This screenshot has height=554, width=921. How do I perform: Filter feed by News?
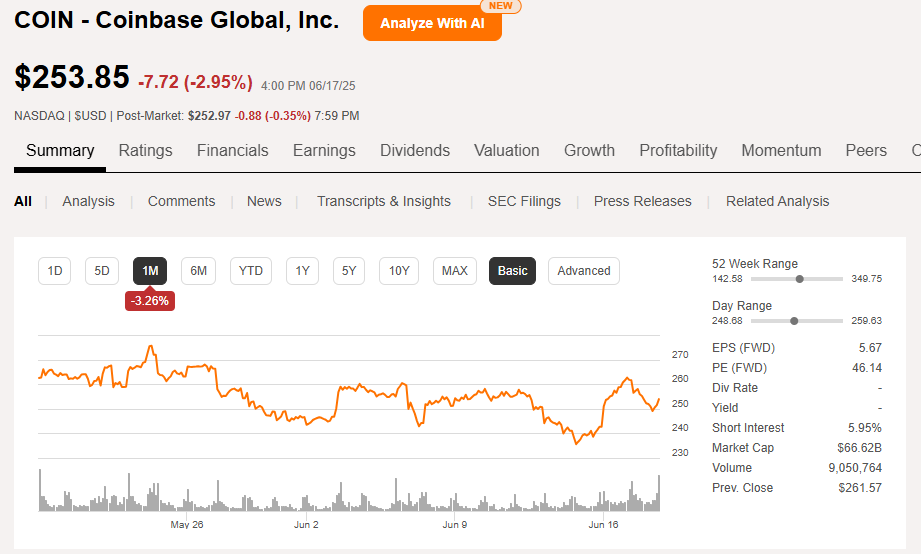[264, 201]
